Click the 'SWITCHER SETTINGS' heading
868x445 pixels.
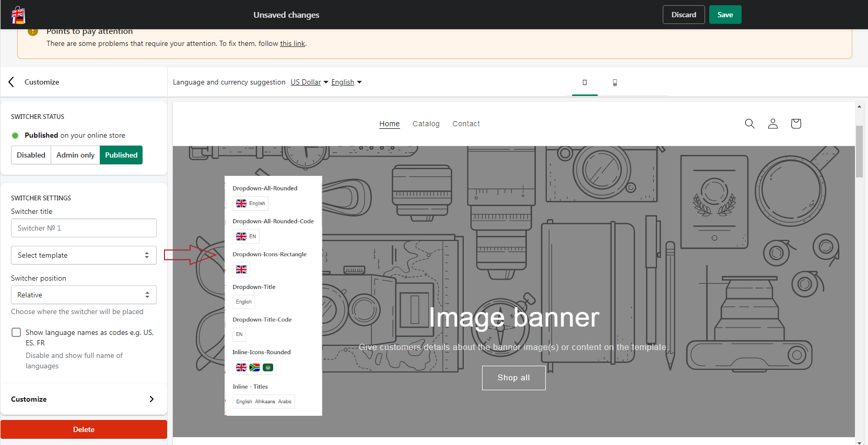tap(41, 198)
